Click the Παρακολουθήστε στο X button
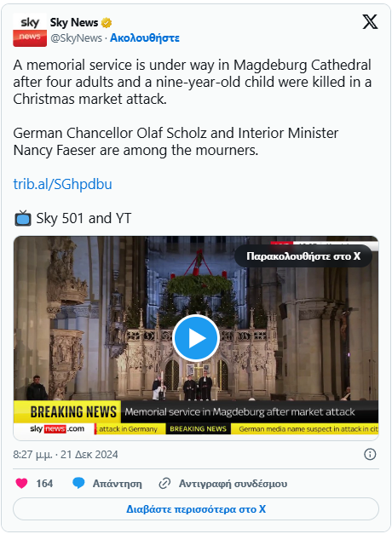 pos(303,256)
